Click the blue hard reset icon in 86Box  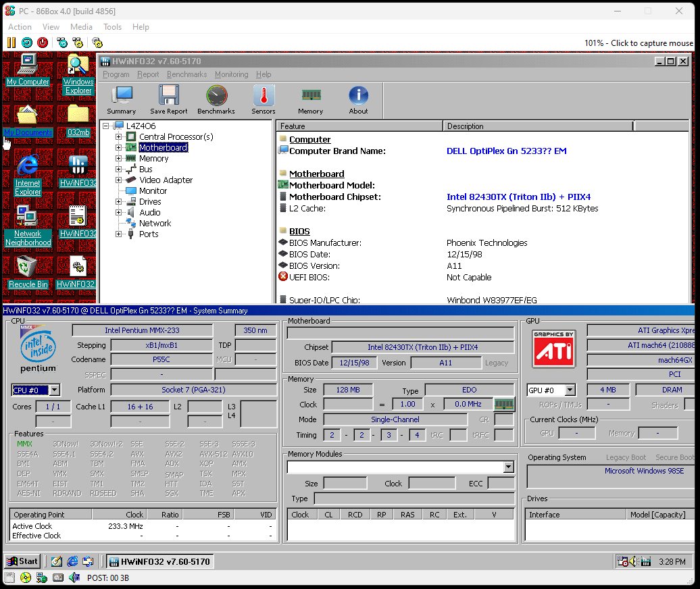click(x=27, y=43)
